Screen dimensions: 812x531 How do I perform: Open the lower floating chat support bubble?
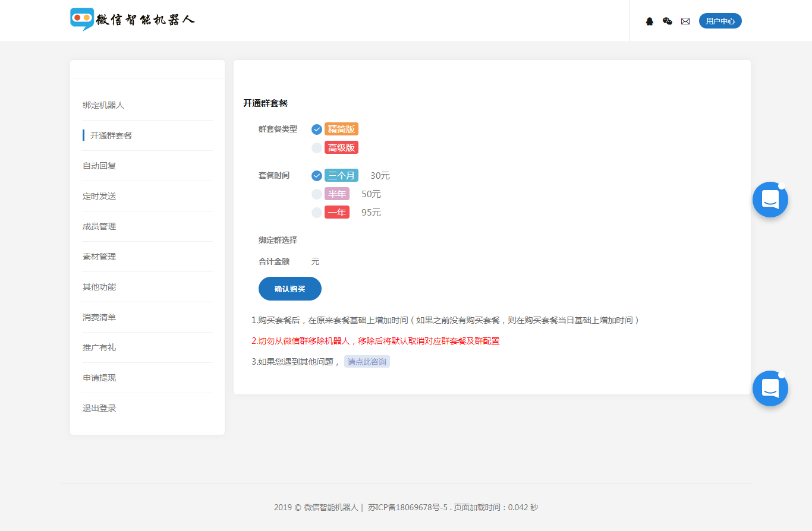pyautogui.click(x=770, y=388)
